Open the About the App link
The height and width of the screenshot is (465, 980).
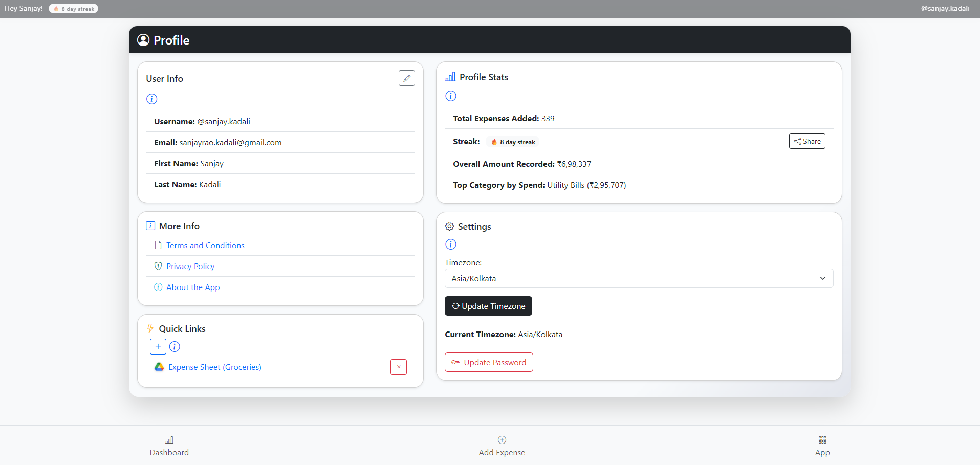193,287
